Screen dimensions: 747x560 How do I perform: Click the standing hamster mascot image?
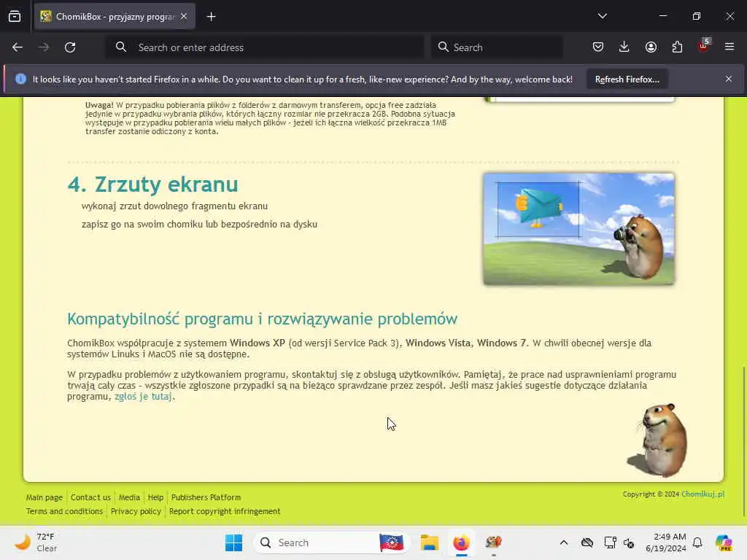pyautogui.click(x=659, y=440)
